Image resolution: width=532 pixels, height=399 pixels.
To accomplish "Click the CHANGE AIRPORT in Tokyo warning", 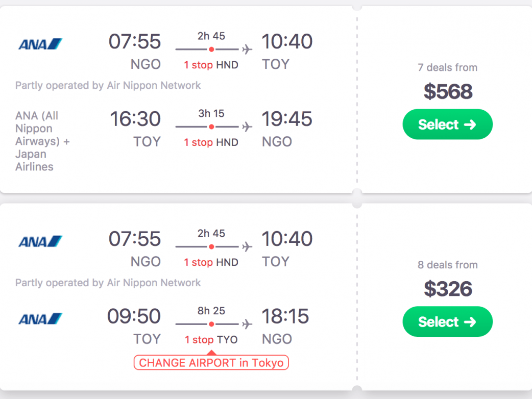I will click(x=211, y=363).
